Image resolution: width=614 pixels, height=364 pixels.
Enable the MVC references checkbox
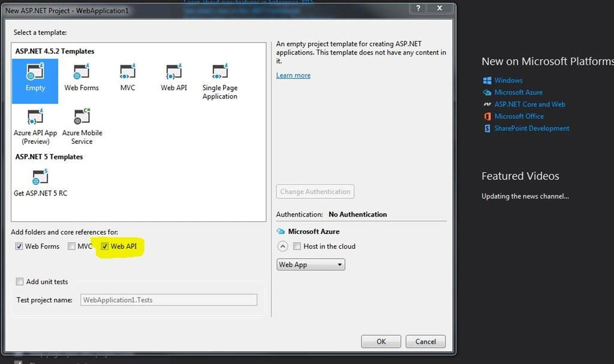coord(71,246)
